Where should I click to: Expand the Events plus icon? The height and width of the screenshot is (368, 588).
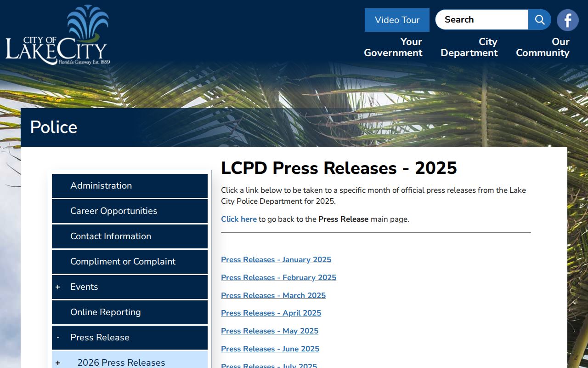pyautogui.click(x=58, y=287)
